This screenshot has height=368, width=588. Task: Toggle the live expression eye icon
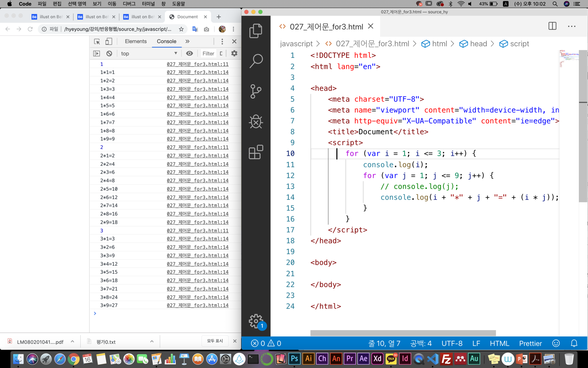pos(190,53)
